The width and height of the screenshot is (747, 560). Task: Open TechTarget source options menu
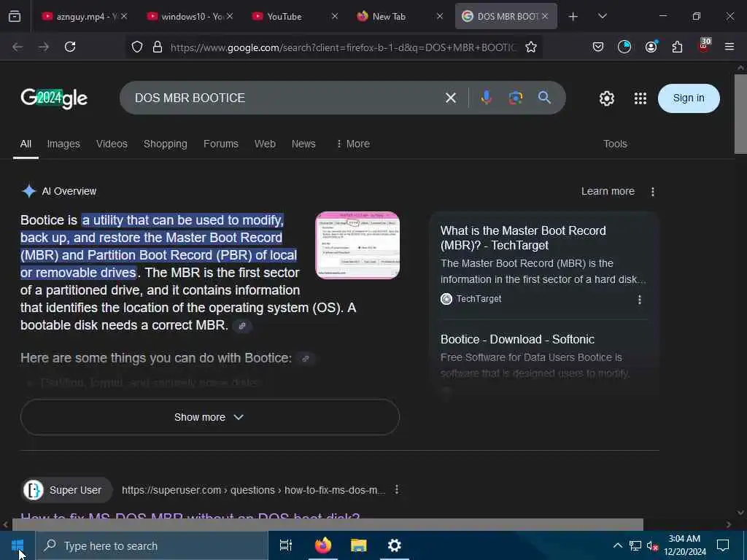tap(639, 300)
